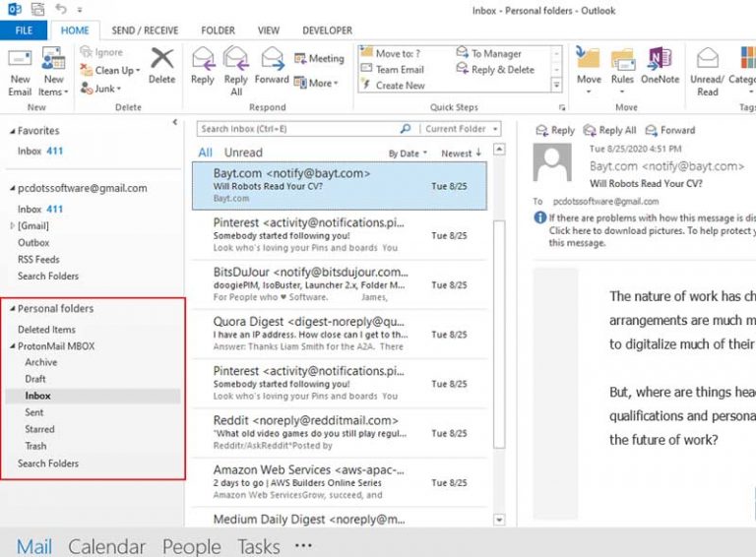Click the Send/Receive All Folders quick access icon
This screenshot has height=557, width=756.
click(x=37, y=9)
